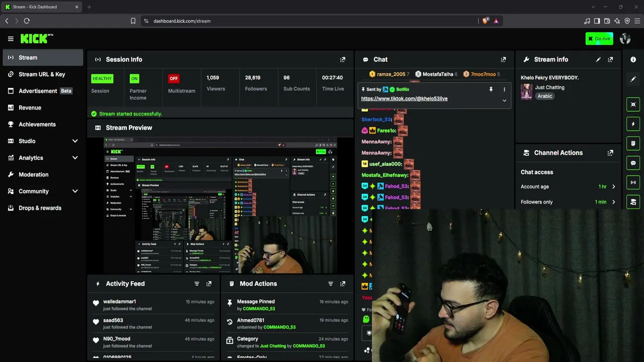
Task: Click the info icon in the right rail
Action: (633, 59)
